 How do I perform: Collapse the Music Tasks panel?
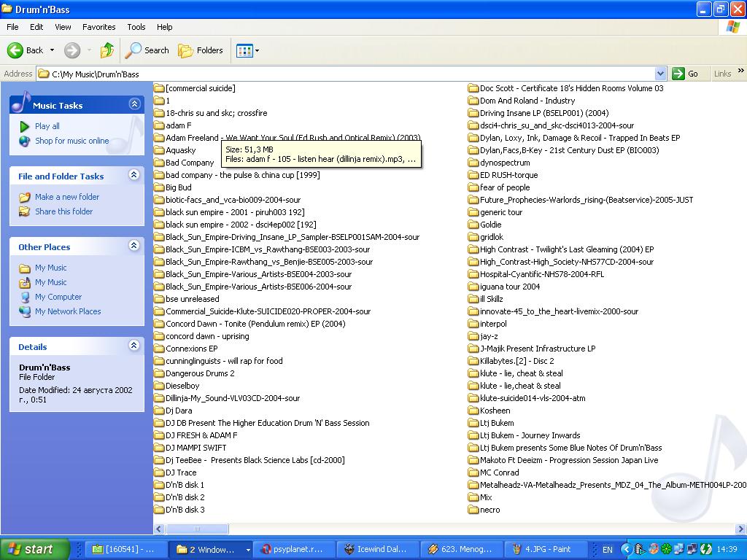[x=134, y=104]
